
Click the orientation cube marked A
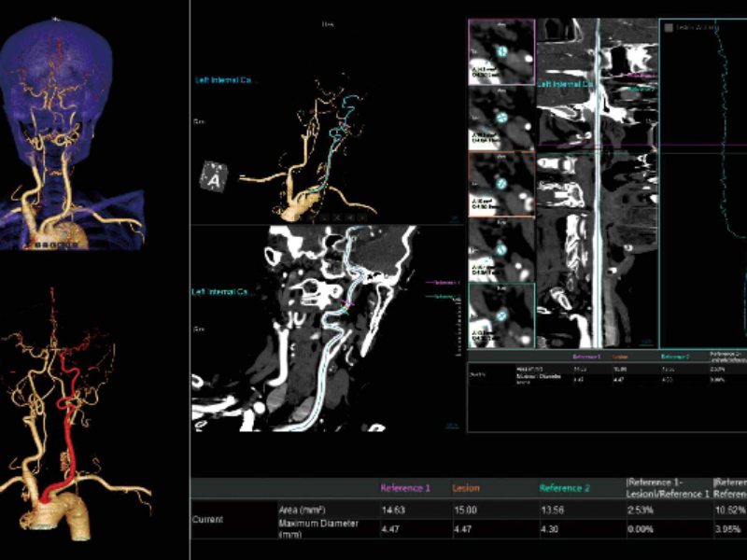216,175
